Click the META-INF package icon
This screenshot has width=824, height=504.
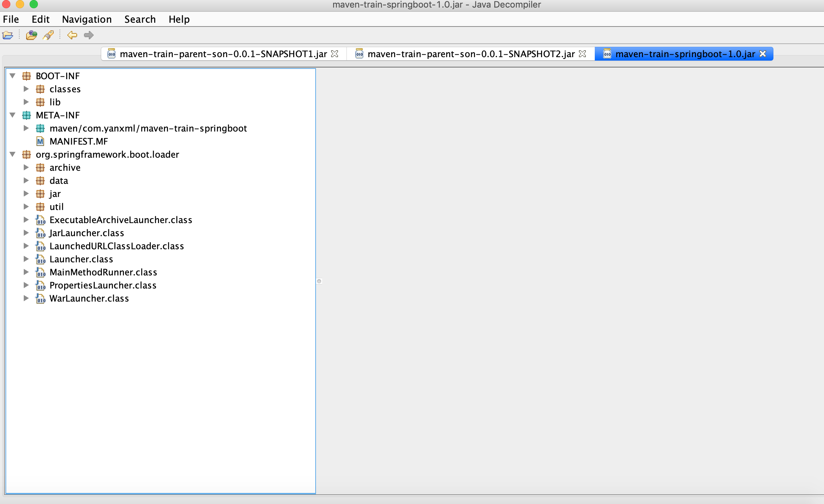point(27,115)
